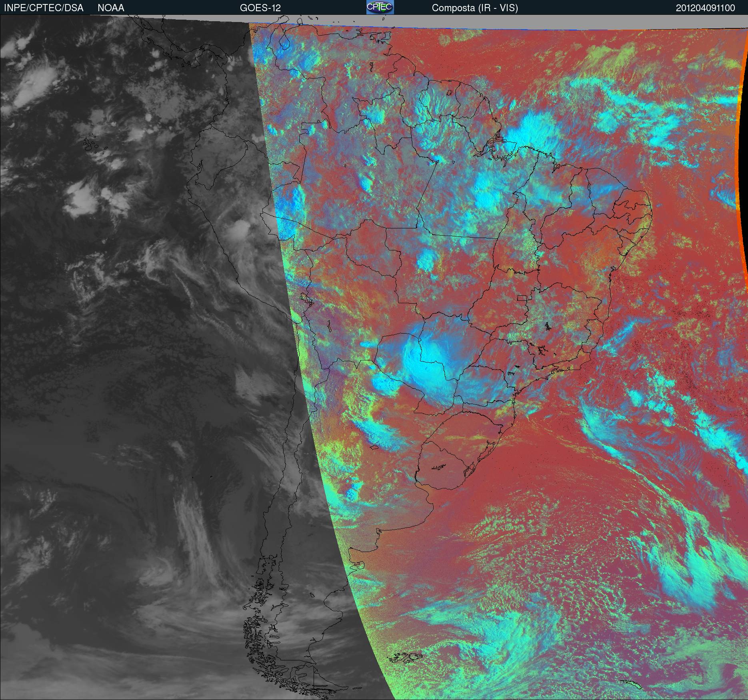Screen dimensions: 748x700
Task: Click the Composta (IR - VIS) title
Action: [x=475, y=8]
